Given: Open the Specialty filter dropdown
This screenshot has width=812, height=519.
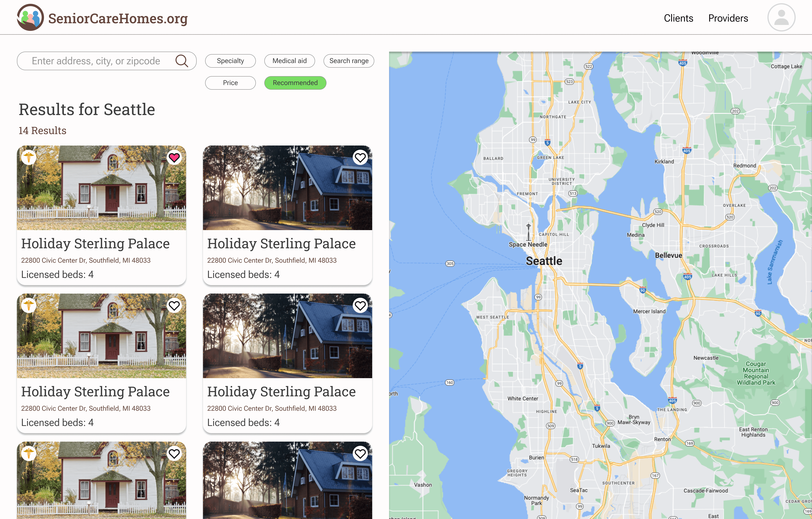Looking at the screenshot, I should [x=230, y=61].
